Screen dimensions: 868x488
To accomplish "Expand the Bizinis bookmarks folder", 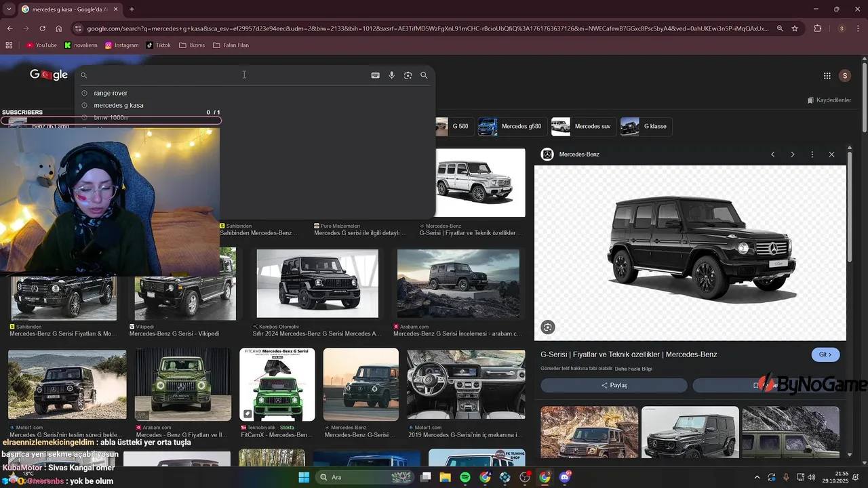I will click(192, 45).
